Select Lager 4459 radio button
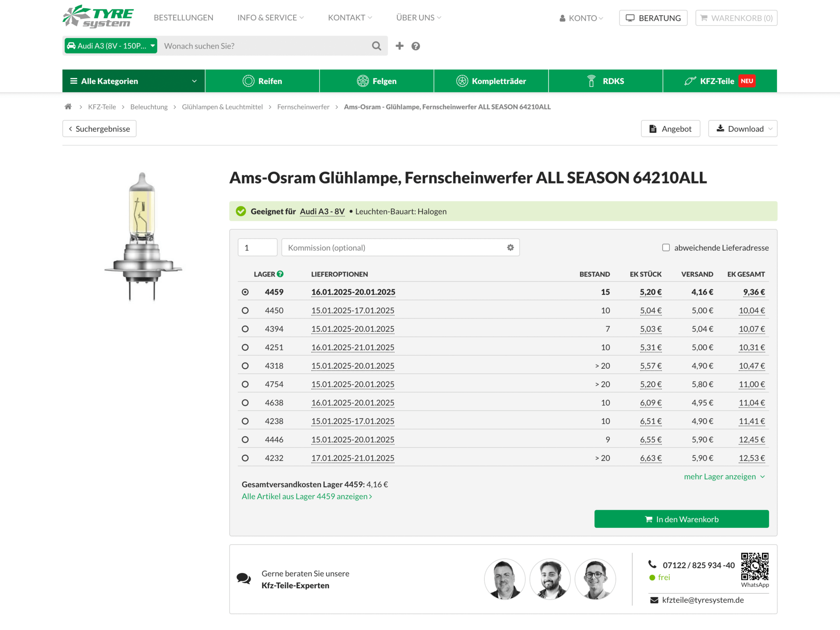Image resolution: width=840 pixels, height=630 pixels. point(245,292)
